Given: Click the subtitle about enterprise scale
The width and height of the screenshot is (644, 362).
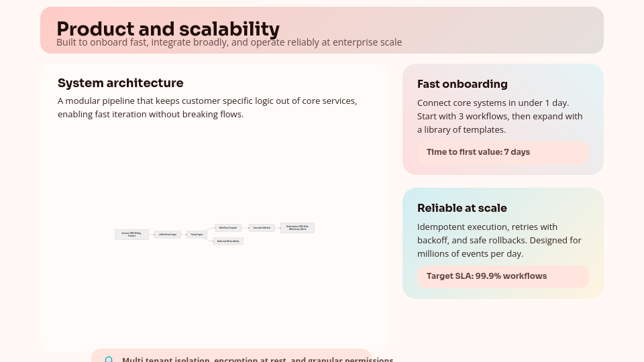Looking at the screenshot, I should click(x=229, y=43).
